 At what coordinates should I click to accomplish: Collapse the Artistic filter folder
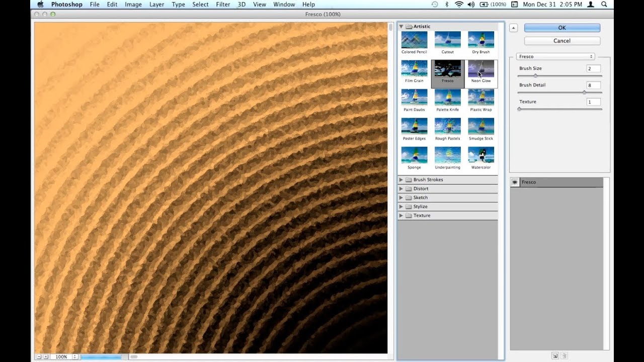(401, 26)
